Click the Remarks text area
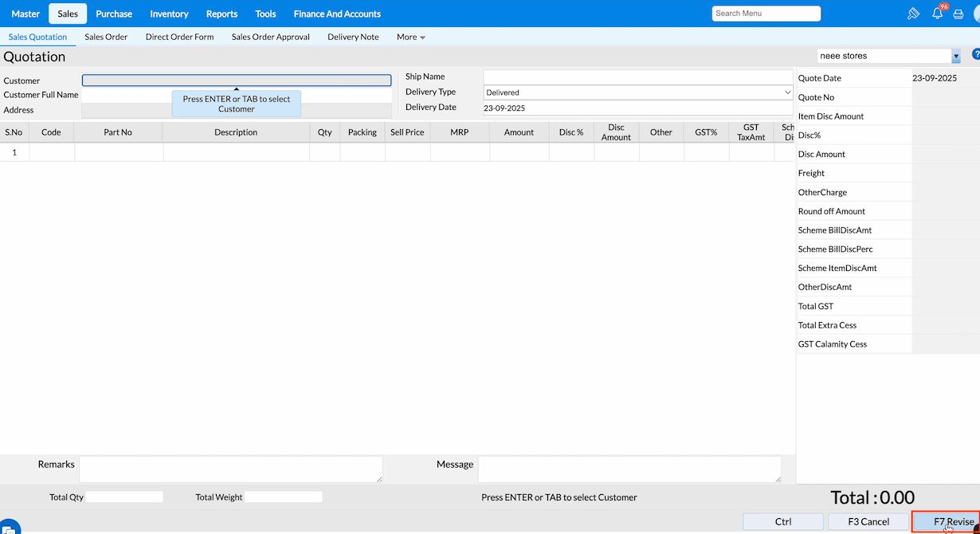Image resolution: width=980 pixels, height=534 pixels. [x=231, y=469]
